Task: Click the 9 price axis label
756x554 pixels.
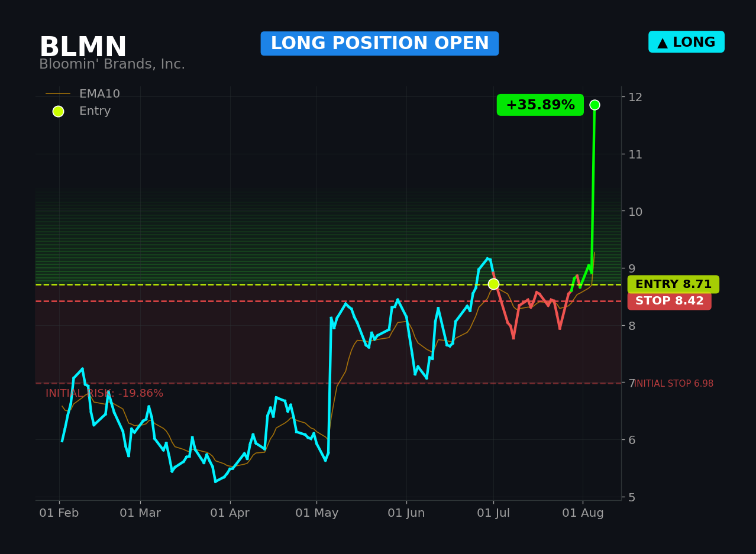Action: pos(632,268)
